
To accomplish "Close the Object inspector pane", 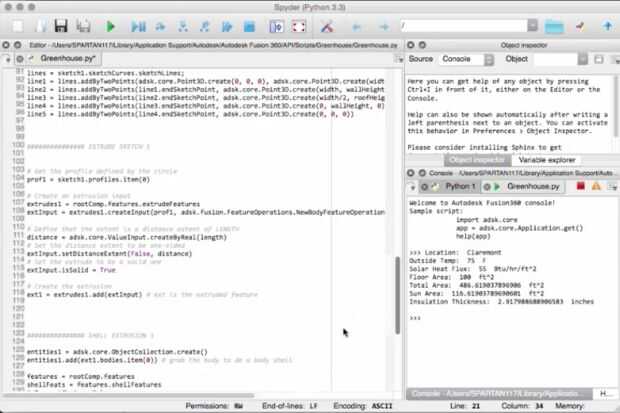I will (x=411, y=45).
